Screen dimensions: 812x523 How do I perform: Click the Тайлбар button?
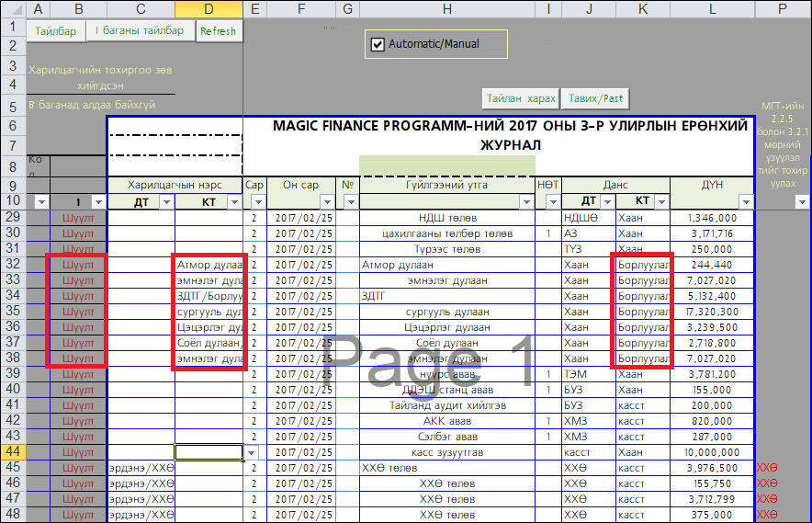(56, 31)
